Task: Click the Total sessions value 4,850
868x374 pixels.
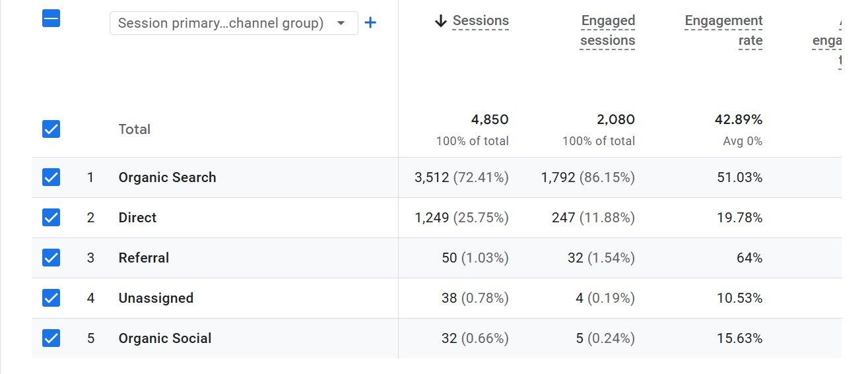Action: [x=489, y=119]
